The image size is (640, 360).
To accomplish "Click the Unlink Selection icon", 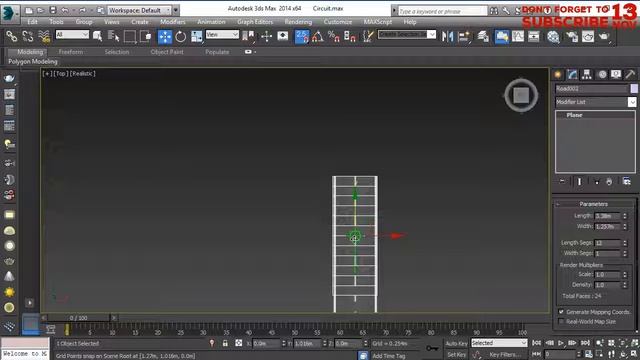I will pos(27,37).
